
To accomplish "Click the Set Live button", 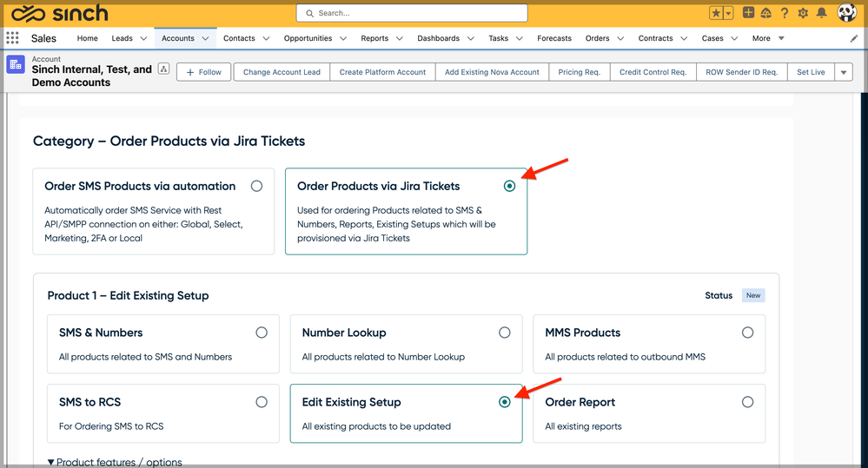I will tap(811, 72).
